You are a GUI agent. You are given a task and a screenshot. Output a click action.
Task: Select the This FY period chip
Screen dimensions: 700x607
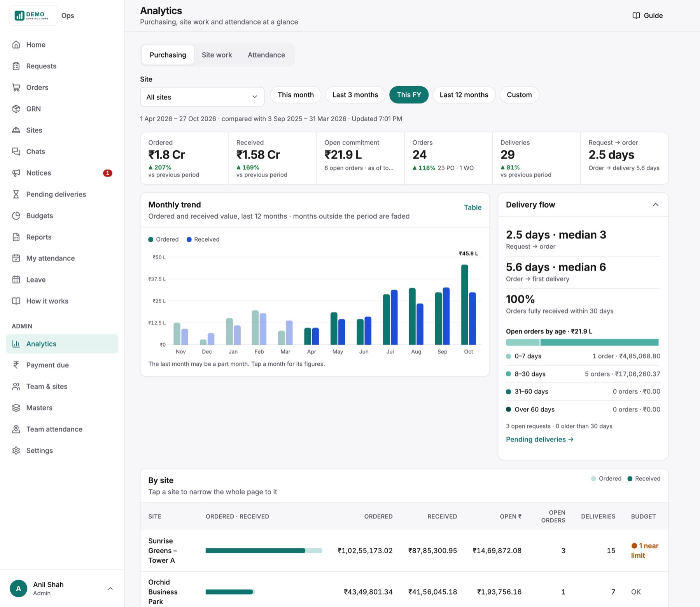coord(409,95)
